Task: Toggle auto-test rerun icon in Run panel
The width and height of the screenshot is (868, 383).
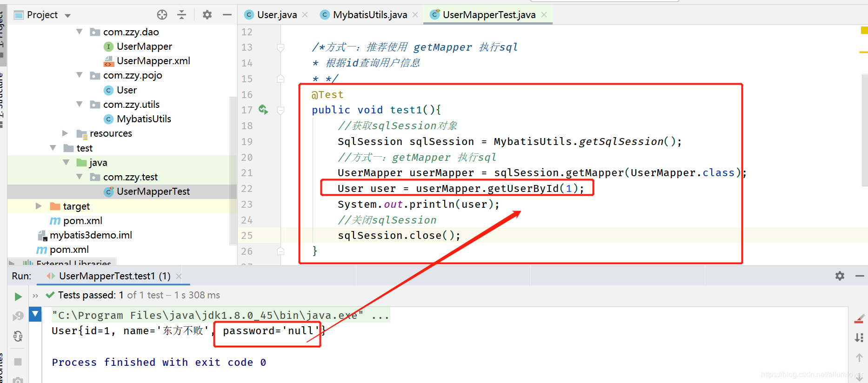Action: pos(18,336)
